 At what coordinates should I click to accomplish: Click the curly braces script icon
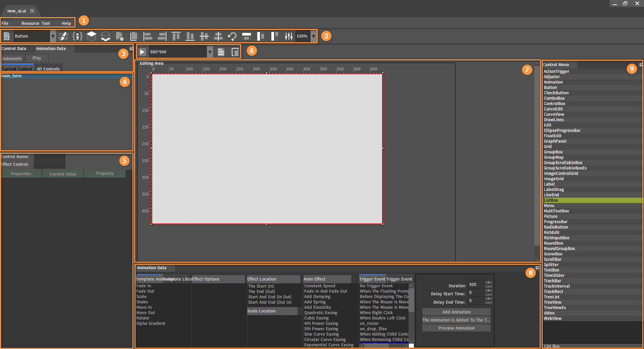(x=77, y=36)
